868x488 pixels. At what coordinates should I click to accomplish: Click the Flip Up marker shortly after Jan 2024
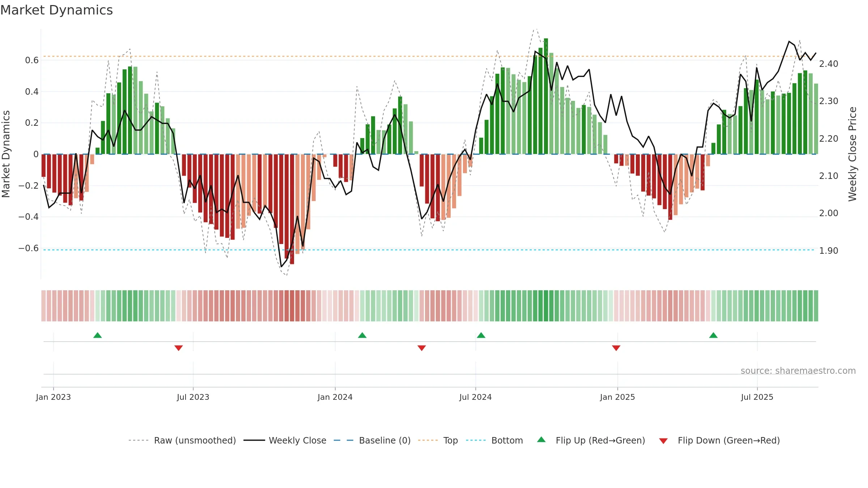coord(362,335)
